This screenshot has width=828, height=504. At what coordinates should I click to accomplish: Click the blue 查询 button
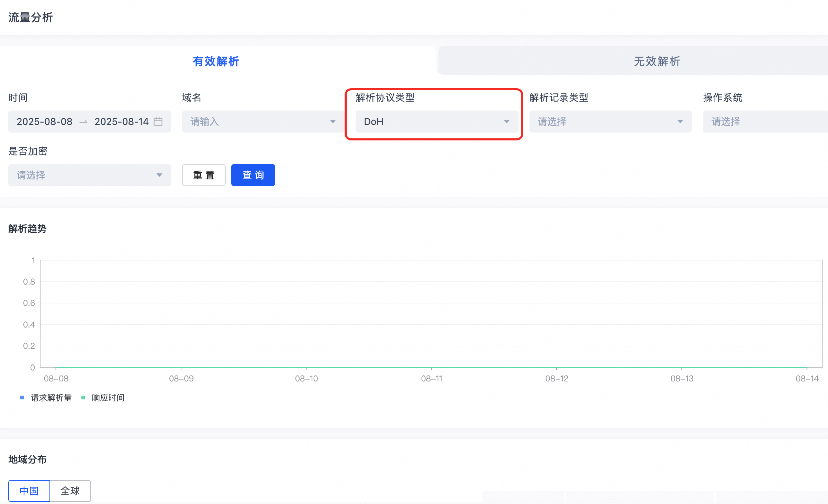(253, 175)
